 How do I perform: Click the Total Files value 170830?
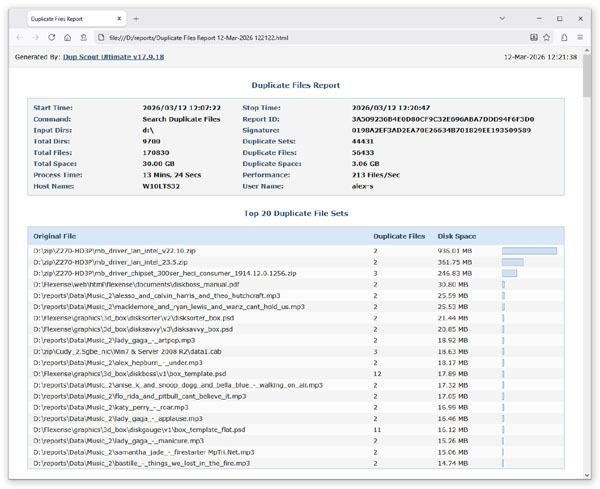point(156,152)
